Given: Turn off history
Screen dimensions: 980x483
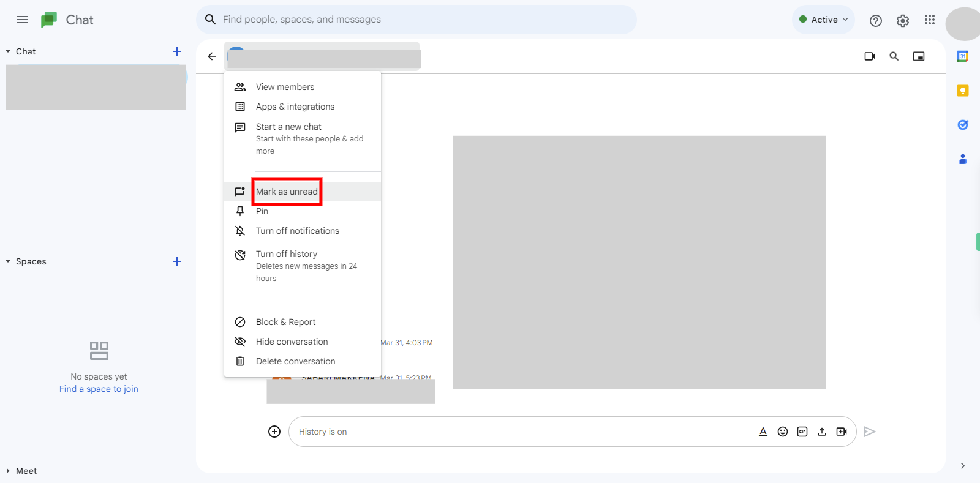Looking at the screenshot, I should click(303, 266).
